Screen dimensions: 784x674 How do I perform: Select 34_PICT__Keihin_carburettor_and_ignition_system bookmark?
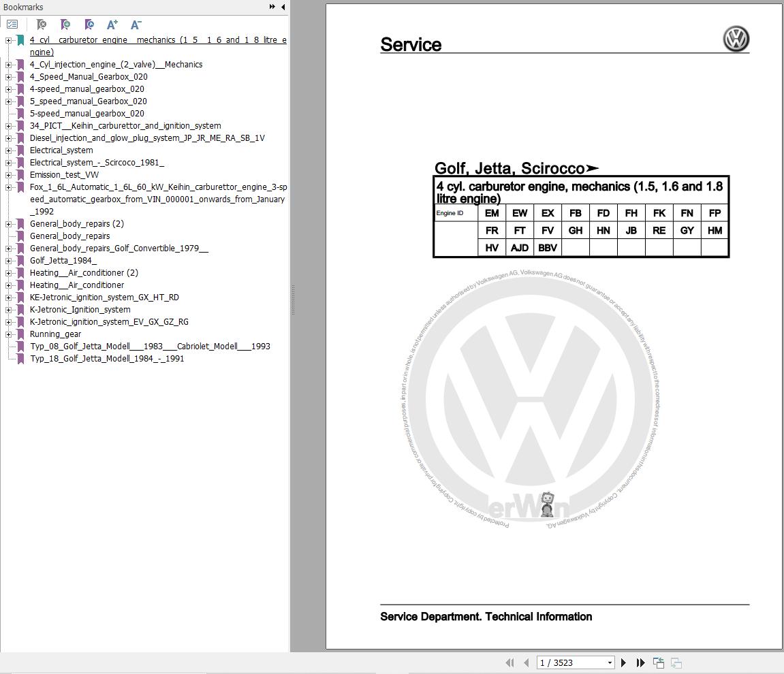pyautogui.click(x=125, y=126)
